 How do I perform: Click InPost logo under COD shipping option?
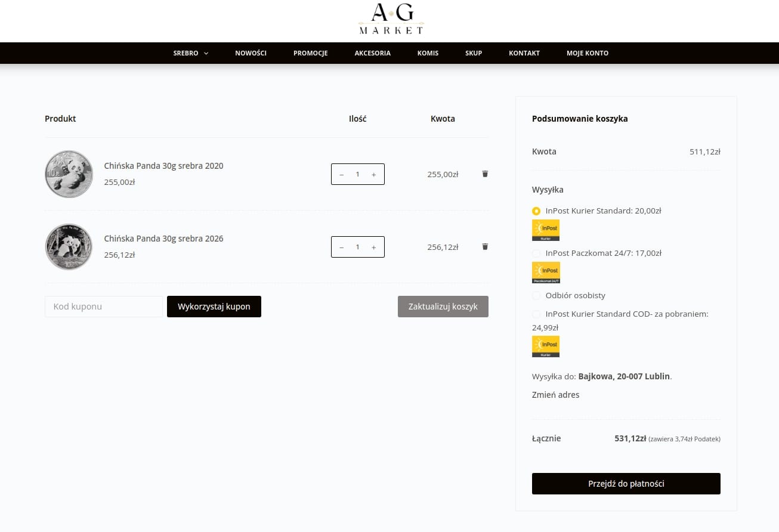[x=545, y=347]
